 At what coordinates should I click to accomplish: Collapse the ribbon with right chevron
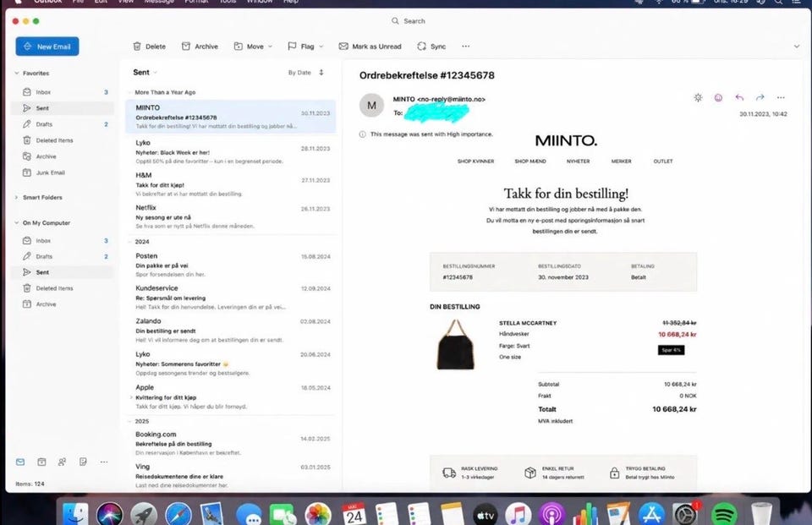tap(797, 46)
